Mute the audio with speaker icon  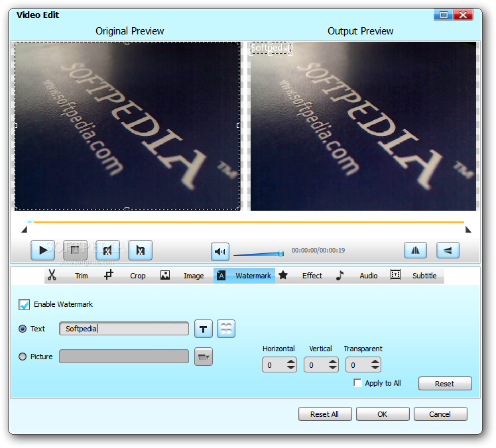pyautogui.click(x=220, y=252)
